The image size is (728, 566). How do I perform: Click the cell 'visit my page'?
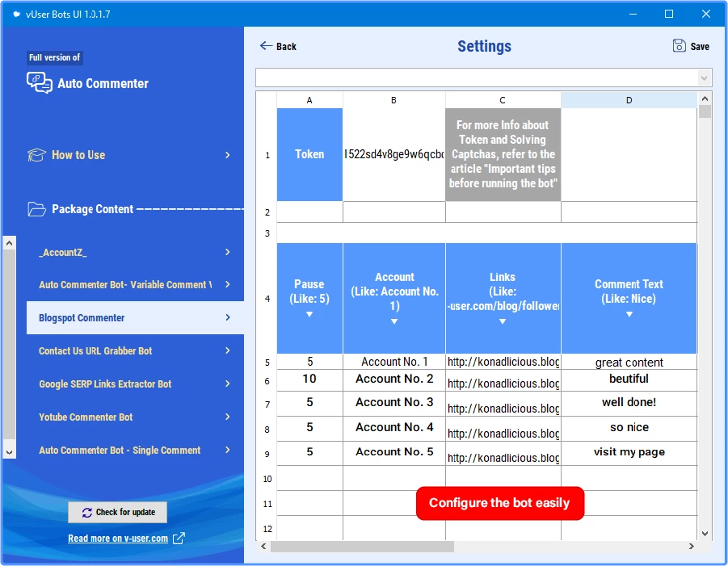point(629,453)
